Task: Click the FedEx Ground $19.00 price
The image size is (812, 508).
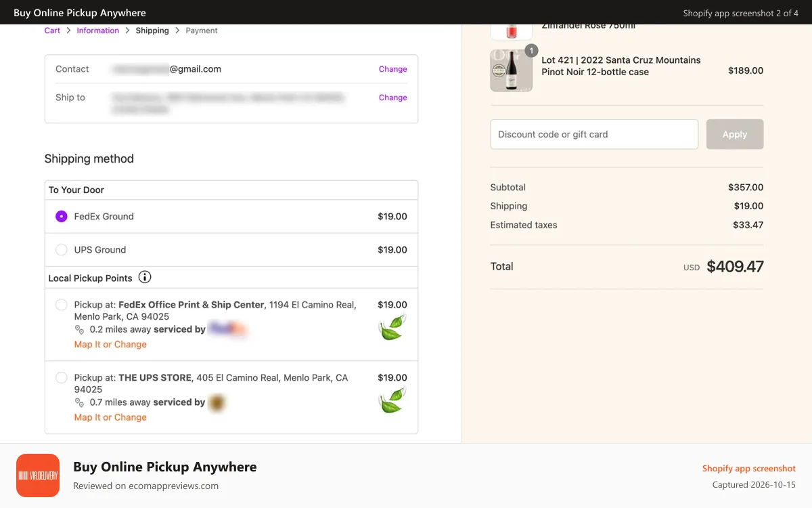Action: [x=392, y=217]
